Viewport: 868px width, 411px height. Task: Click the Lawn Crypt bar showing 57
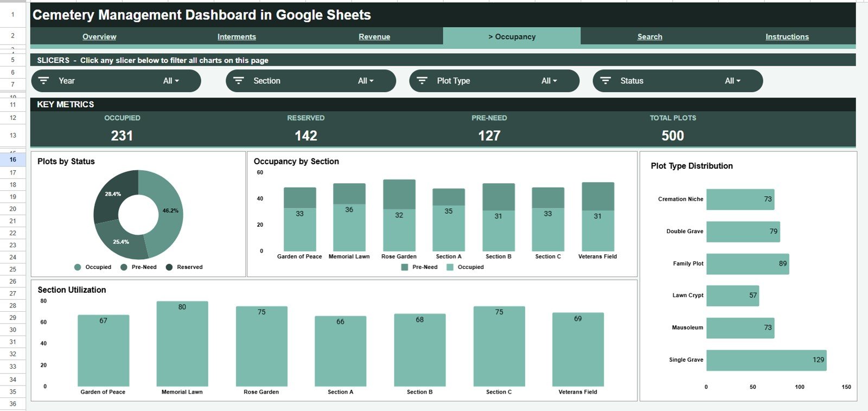click(732, 296)
